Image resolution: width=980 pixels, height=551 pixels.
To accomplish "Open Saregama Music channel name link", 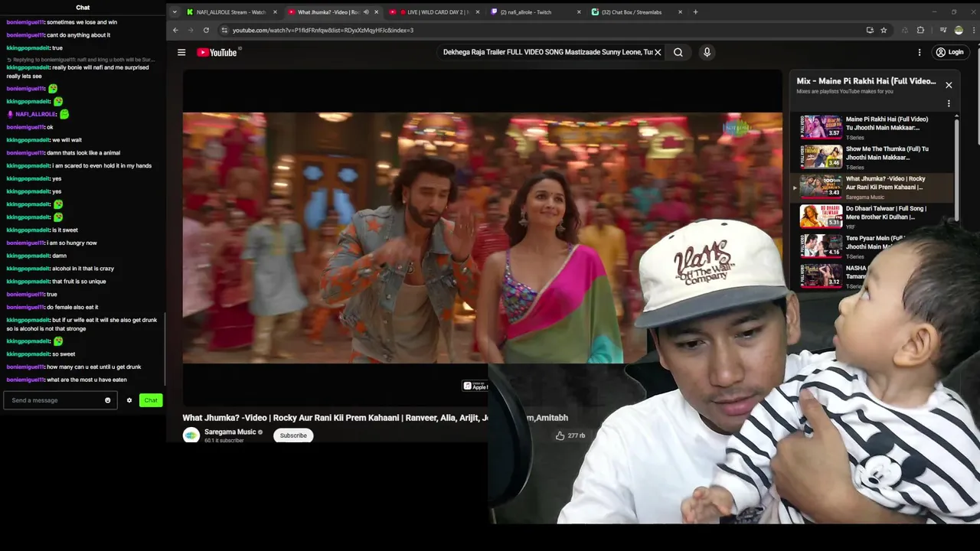I will pos(230,432).
